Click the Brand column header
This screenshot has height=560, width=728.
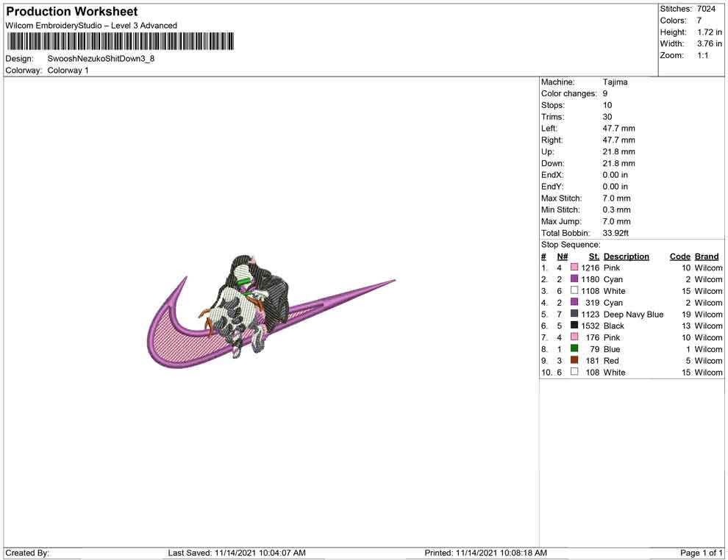point(707,256)
